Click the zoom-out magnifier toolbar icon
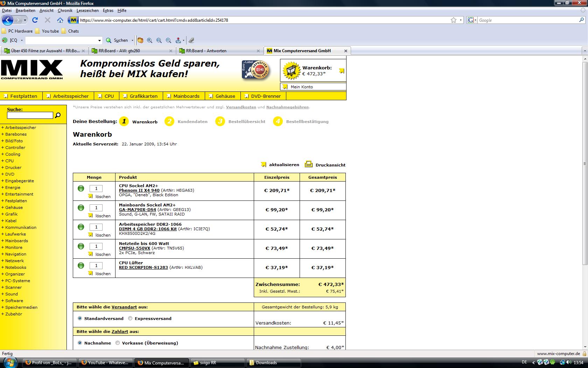The image size is (588, 368). pos(168,40)
